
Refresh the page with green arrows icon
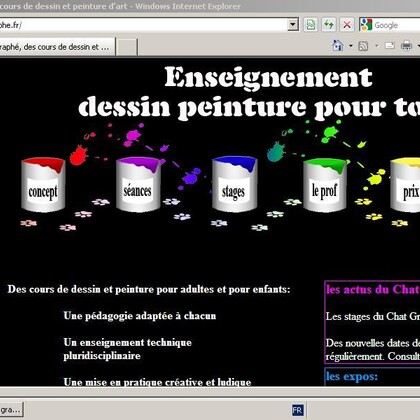tap(329, 25)
